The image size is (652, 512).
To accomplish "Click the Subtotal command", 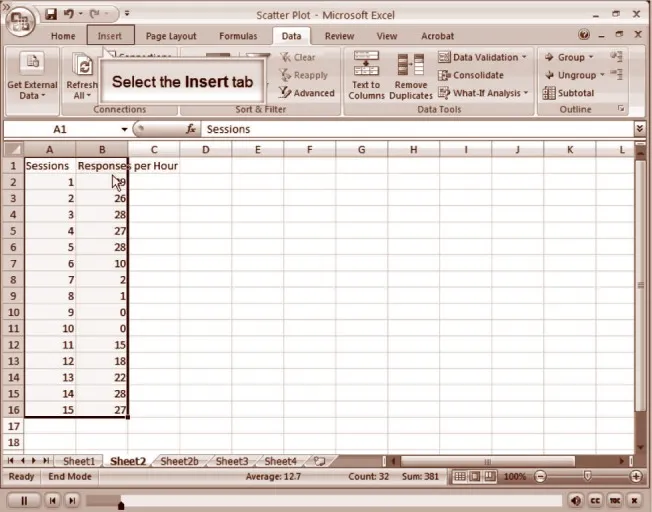I will pos(568,93).
